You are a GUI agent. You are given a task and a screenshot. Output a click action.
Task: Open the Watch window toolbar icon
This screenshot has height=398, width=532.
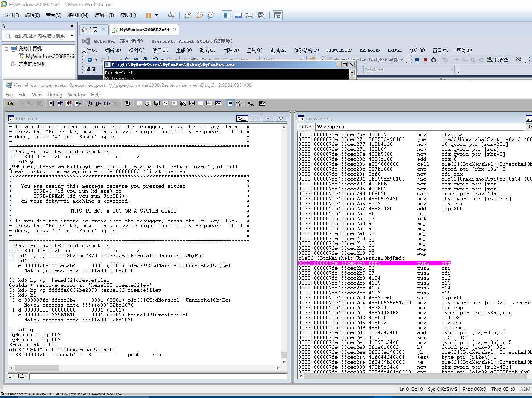(x=148, y=103)
